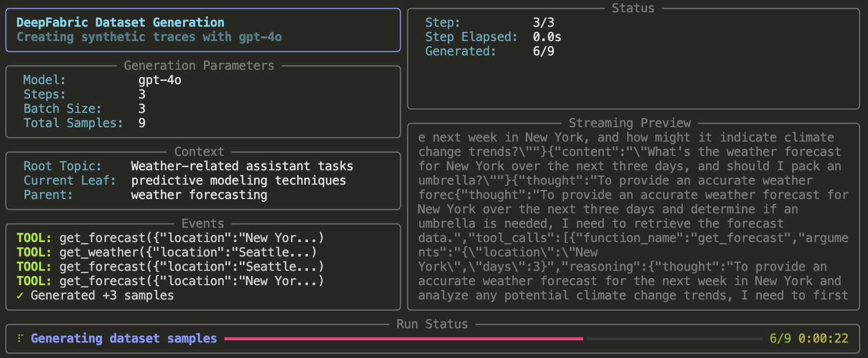Click the green checkmark beside Generated +3 samples
This screenshot has height=358, width=868.
(20, 295)
